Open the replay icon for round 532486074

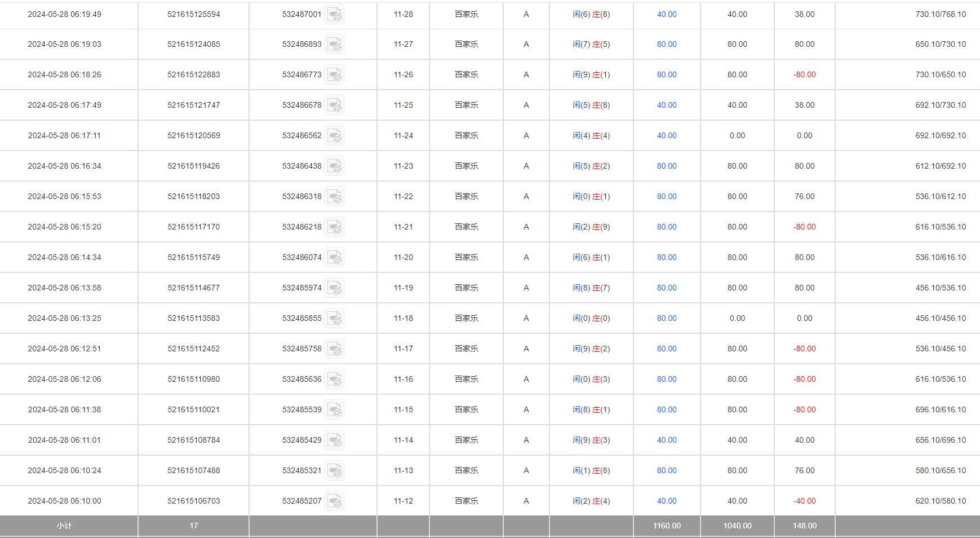click(334, 258)
